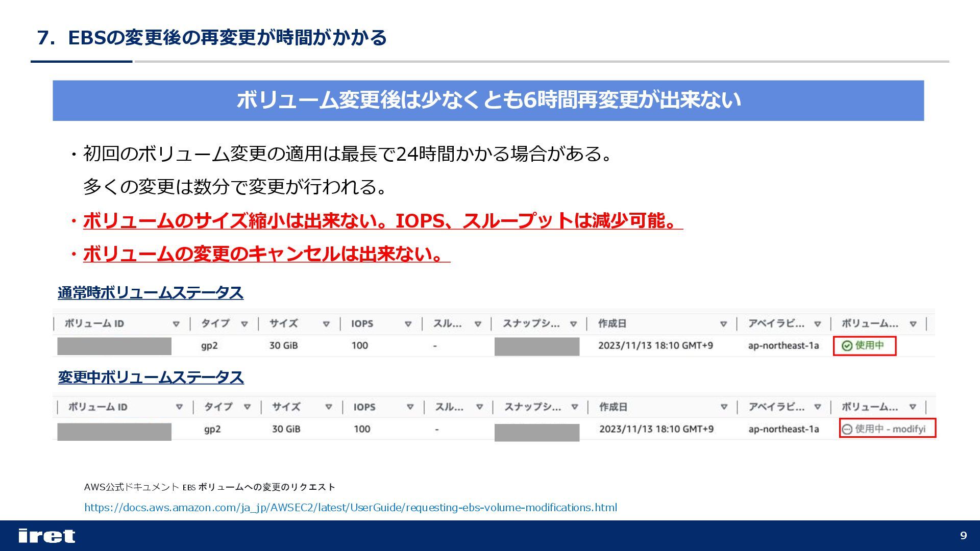Image resolution: width=980 pixels, height=551 pixels.
Task: Sort upper table by サイズ column arrow
Action: 326,324
